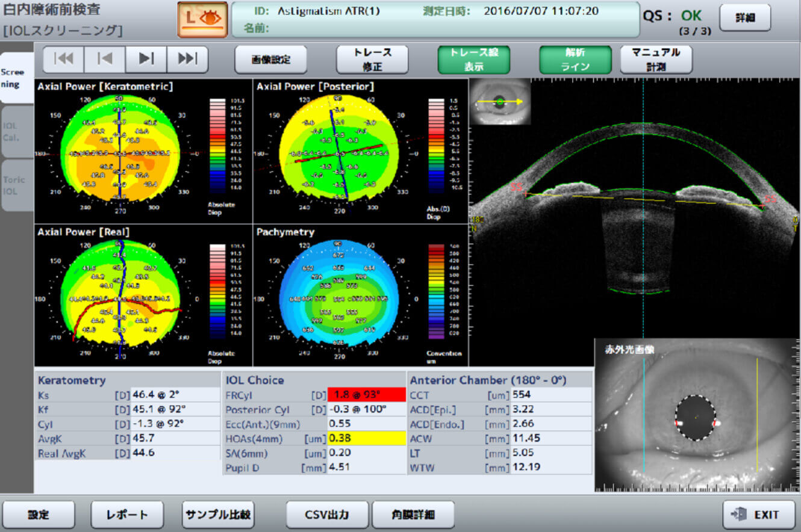Open 画像設定 image settings
801x532 pixels.
click(x=270, y=60)
